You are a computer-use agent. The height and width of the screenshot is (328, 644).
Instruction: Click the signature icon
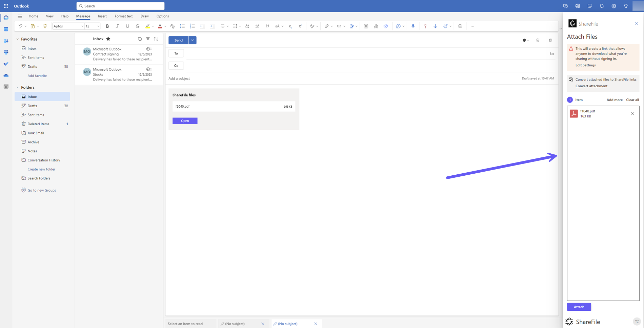(x=351, y=26)
